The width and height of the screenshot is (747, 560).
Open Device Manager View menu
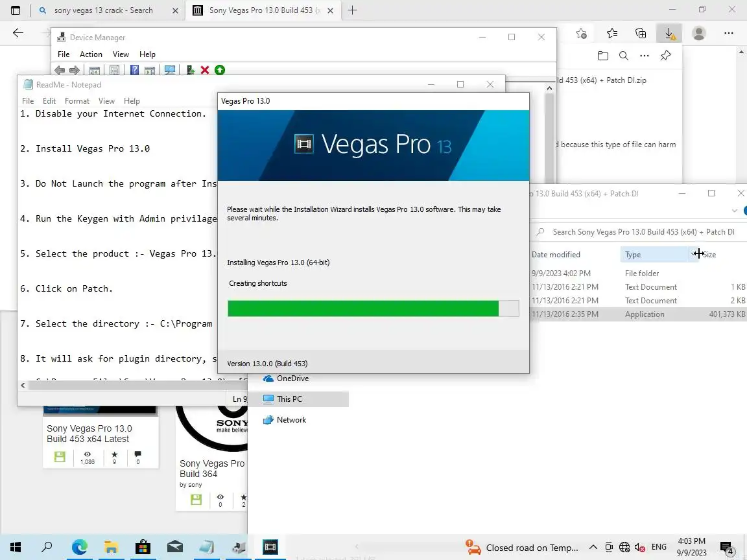tap(121, 54)
